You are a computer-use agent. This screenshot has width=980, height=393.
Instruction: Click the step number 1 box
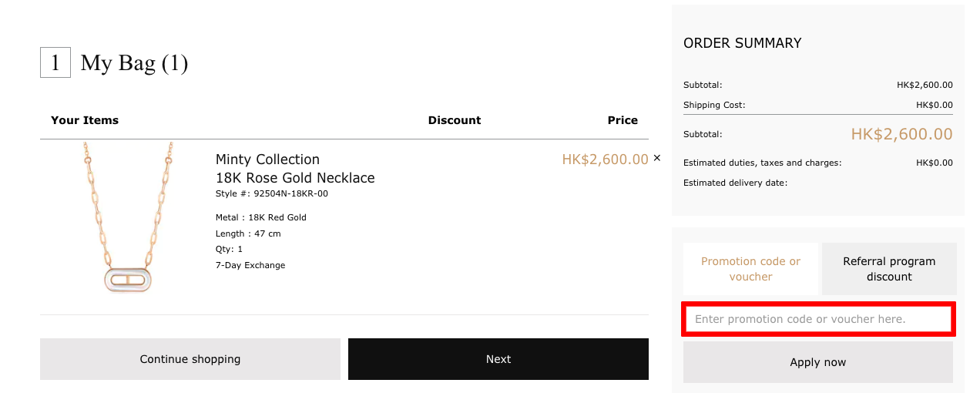[55, 62]
